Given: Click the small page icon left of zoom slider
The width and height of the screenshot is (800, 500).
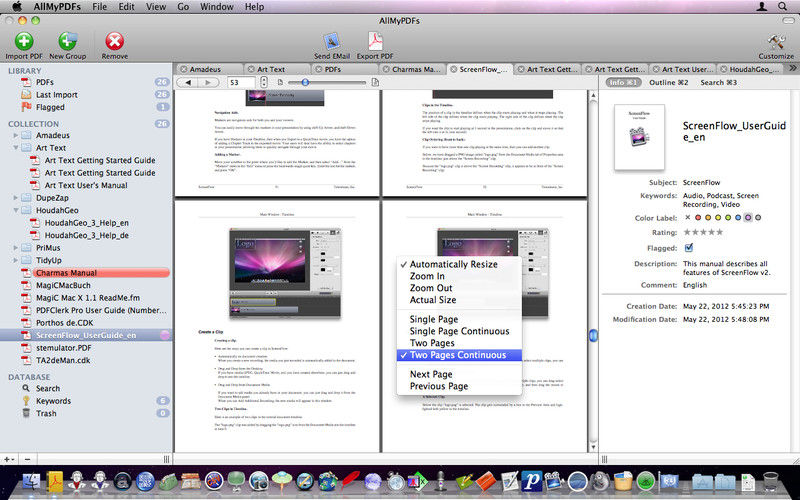Looking at the screenshot, I should coord(280,82).
